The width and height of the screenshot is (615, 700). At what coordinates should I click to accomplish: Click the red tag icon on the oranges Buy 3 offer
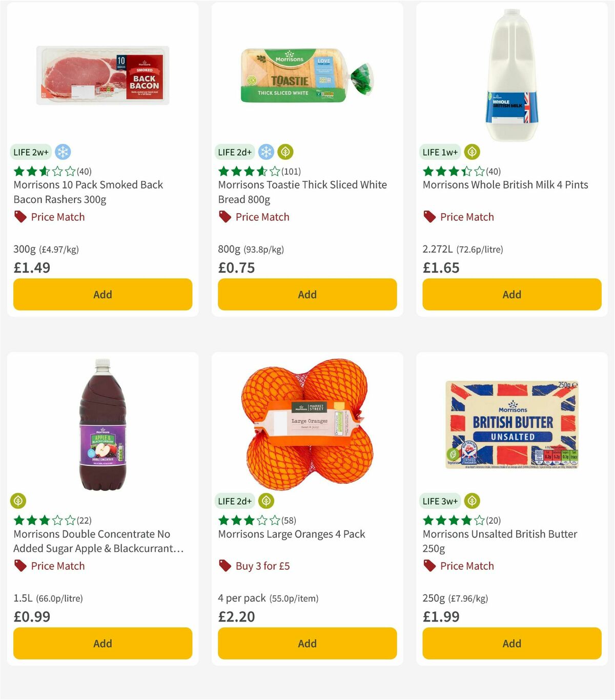click(x=224, y=566)
